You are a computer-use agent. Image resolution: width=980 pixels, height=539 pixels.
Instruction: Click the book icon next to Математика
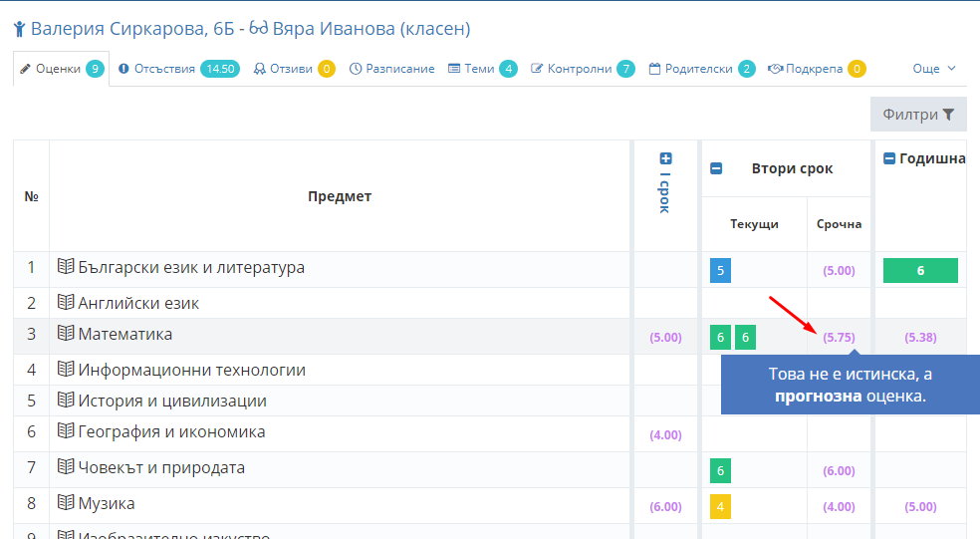coord(66,334)
